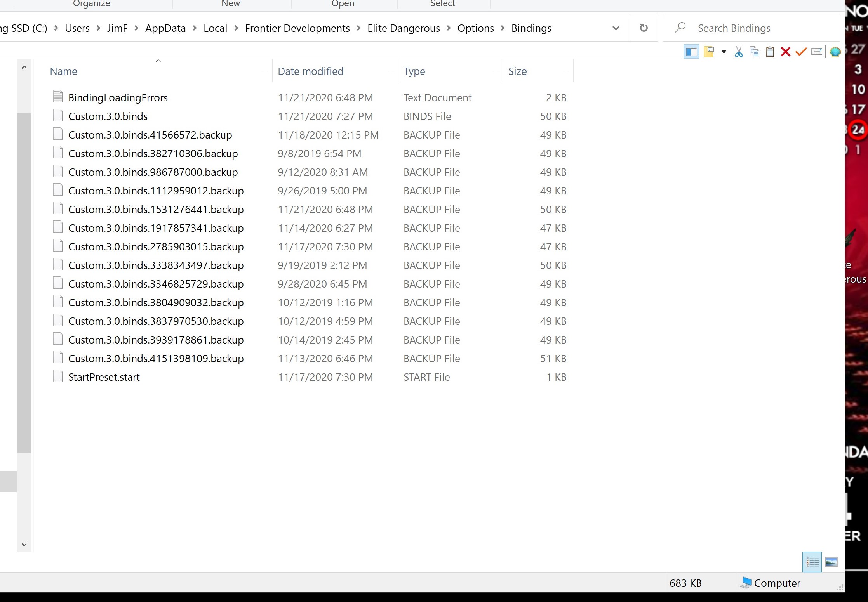The height and width of the screenshot is (602, 868).
Task: Click the red X Delete icon
Action: click(786, 52)
